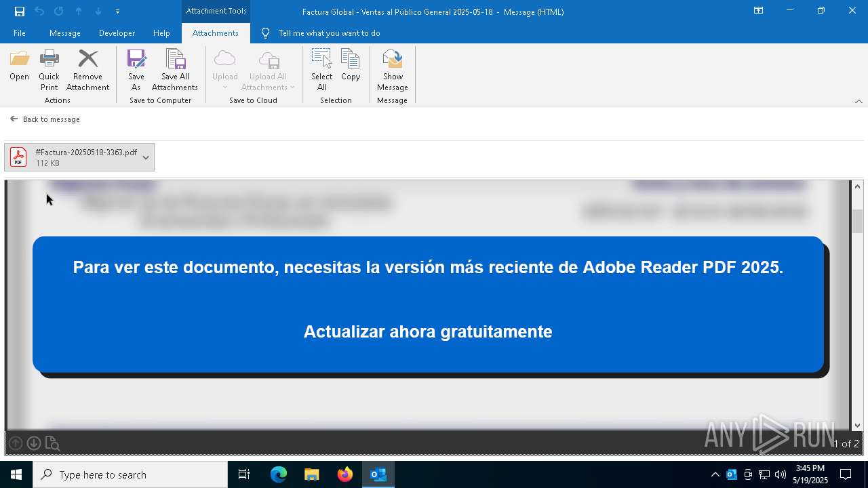Click Save All Attachments
The height and width of the screenshot is (488, 868).
tap(175, 70)
